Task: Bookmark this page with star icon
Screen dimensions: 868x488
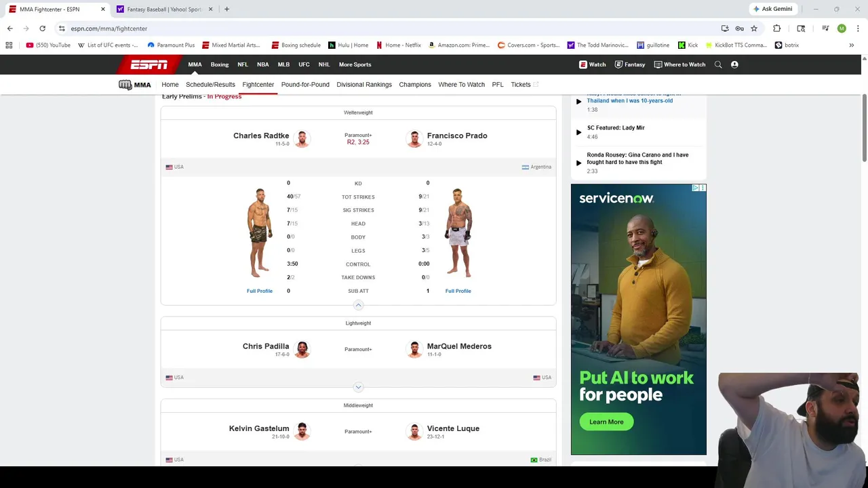Action: click(753, 28)
